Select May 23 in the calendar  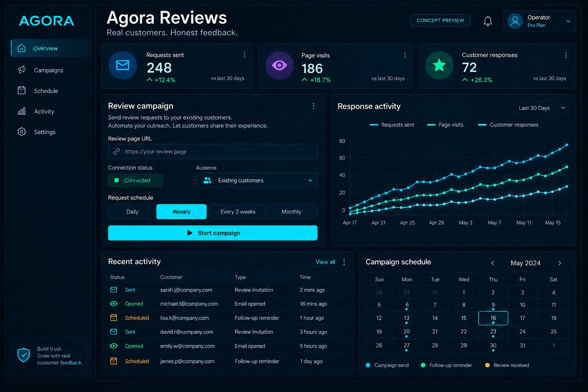(x=493, y=332)
